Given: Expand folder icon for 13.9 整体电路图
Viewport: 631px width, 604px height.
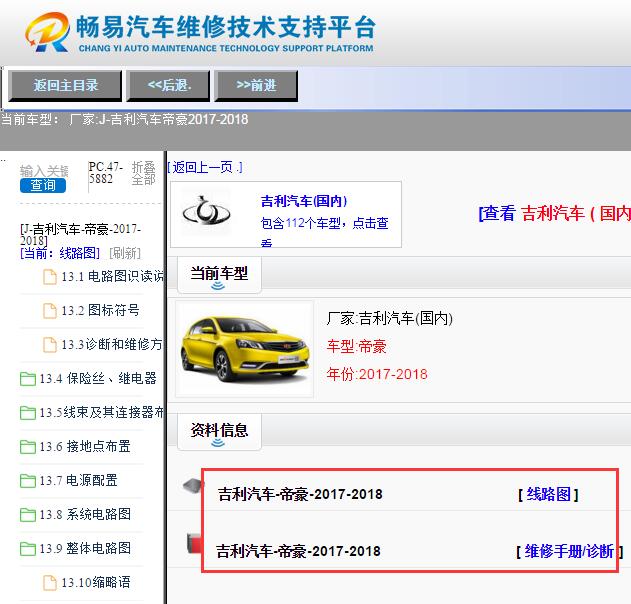Looking at the screenshot, I should [x=28, y=548].
